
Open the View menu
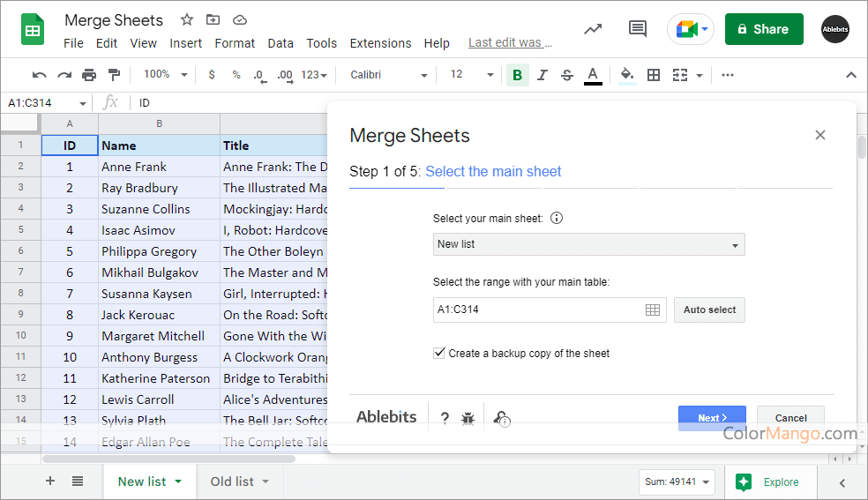tap(144, 43)
